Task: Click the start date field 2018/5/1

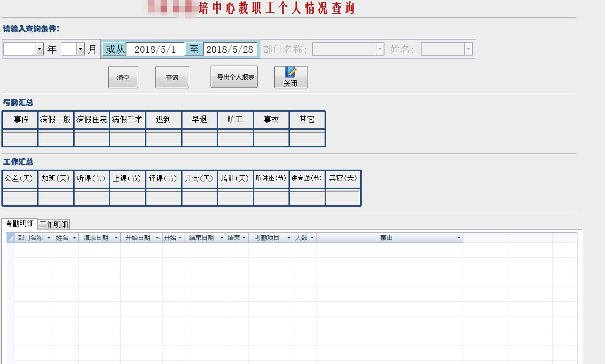Action: tap(155, 49)
